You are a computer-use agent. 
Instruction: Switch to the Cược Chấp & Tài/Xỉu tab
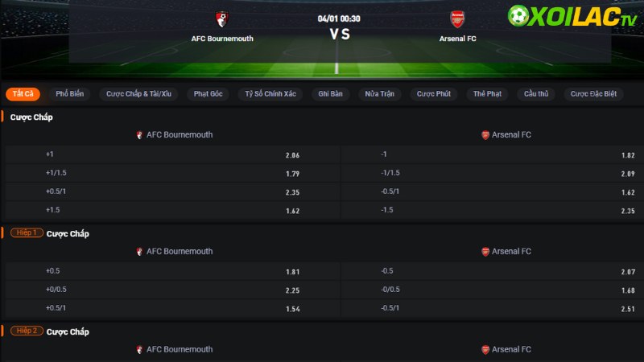[138, 94]
